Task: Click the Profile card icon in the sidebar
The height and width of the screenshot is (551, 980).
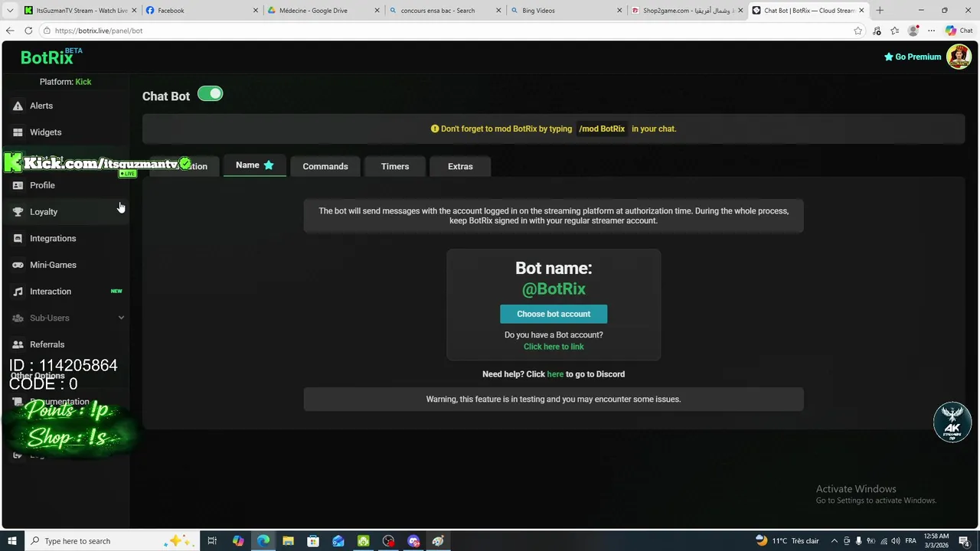Action: click(x=18, y=185)
